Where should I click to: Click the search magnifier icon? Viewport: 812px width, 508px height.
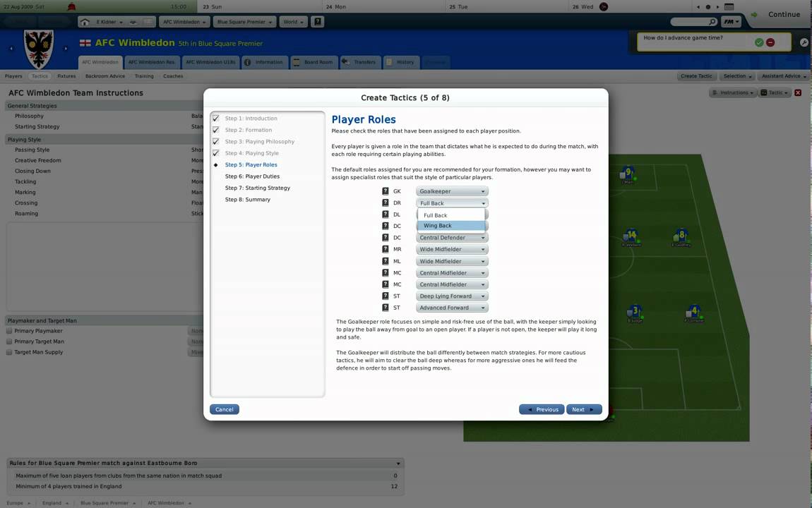[712, 22]
